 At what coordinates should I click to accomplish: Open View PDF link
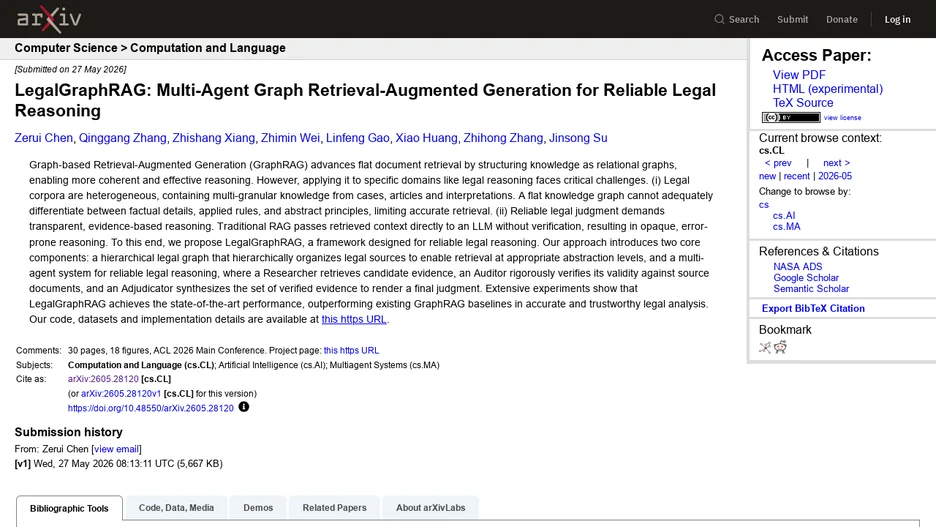click(x=799, y=75)
